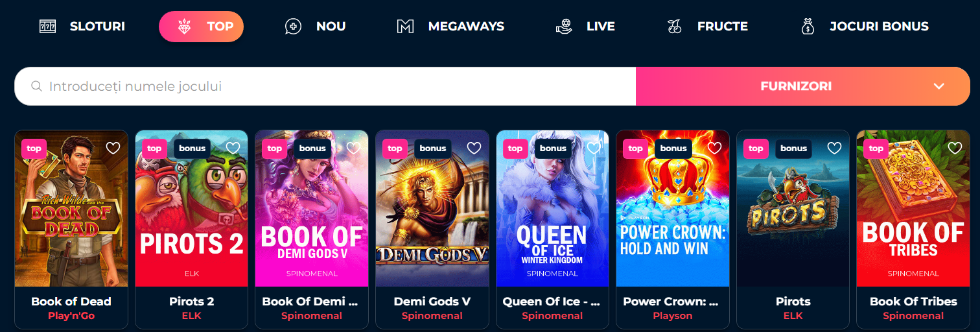
Task: Click the diamond icon in the Top tab
Action: pyautogui.click(x=185, y=27)
